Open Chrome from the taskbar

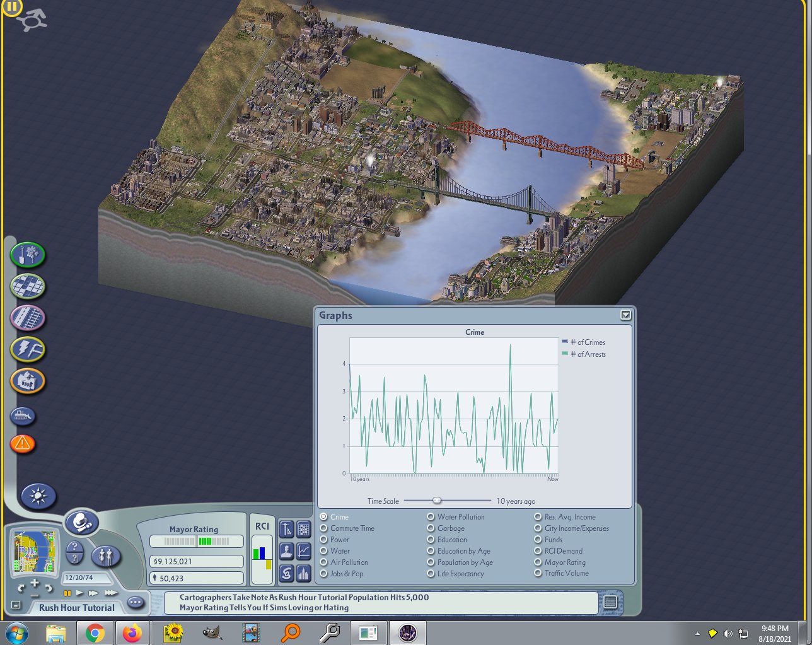pyautogui.click(x=95, y=633)
